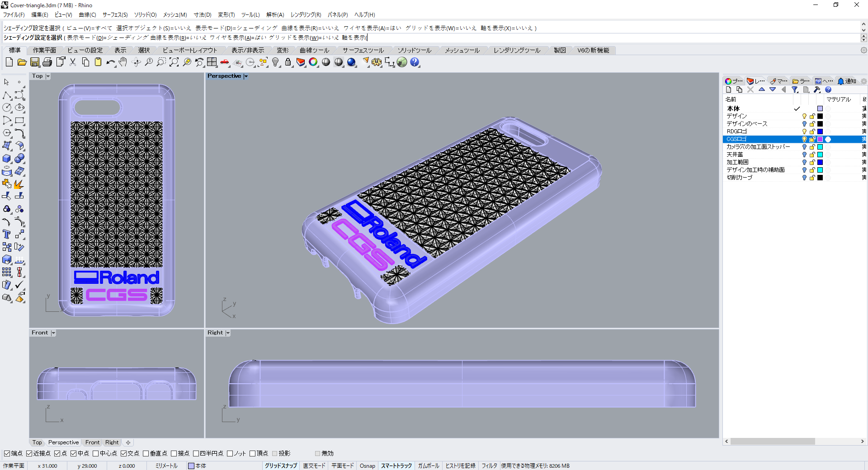Select the Perspective viewport tab at bottom
The image size is (868, 470).
tap(63, 442)
